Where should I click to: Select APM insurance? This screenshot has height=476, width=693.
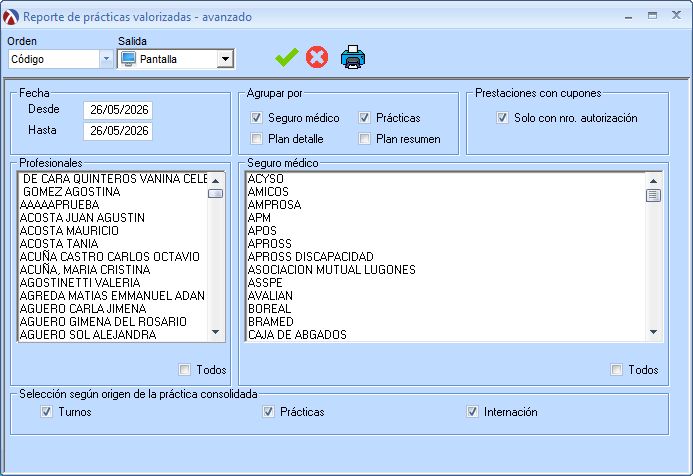pos(446,217)
